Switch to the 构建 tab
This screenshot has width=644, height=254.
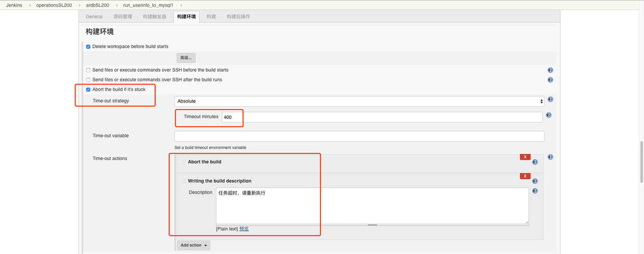[x=211, y=17]
